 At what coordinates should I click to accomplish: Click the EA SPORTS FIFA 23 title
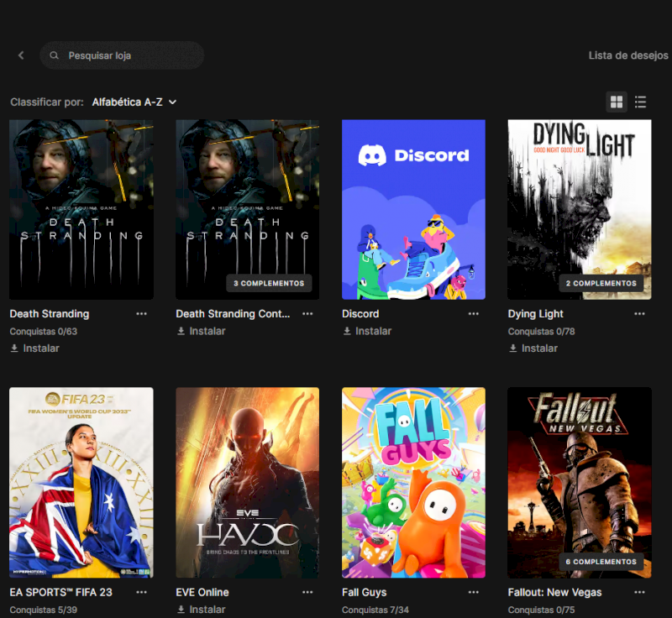click(60, 592)
